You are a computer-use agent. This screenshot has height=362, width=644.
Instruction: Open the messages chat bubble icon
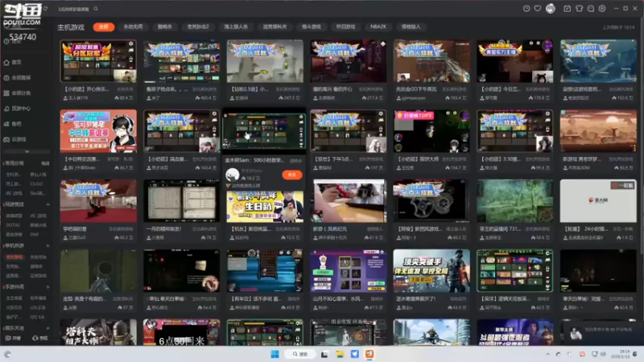591,9
